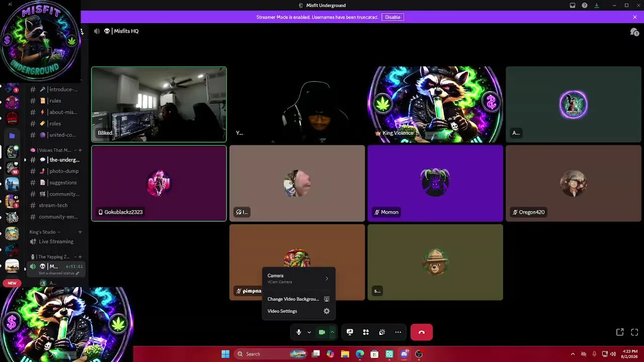Open File Explorer from taskbar
The height and width of the screenshot is (362, 644).
point(345,354)
